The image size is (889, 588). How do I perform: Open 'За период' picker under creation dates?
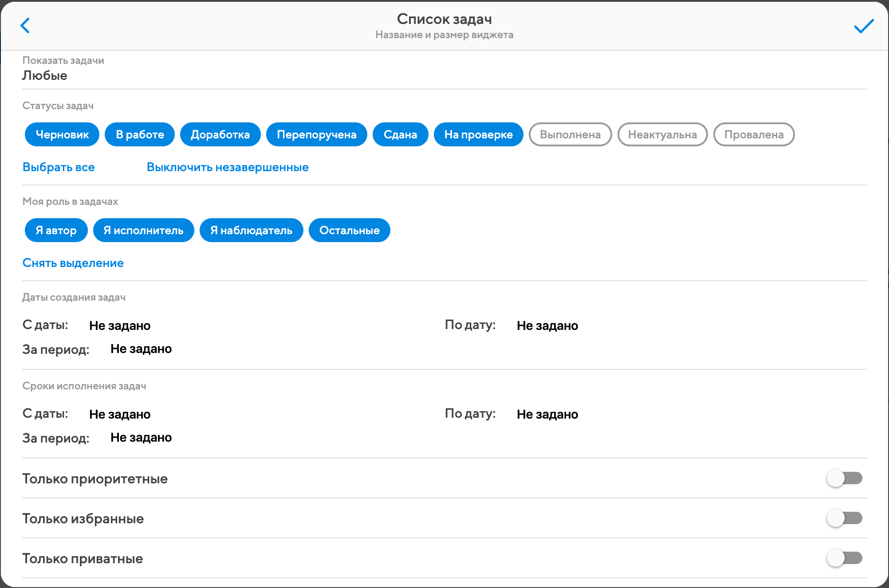[x=141, y=349]
